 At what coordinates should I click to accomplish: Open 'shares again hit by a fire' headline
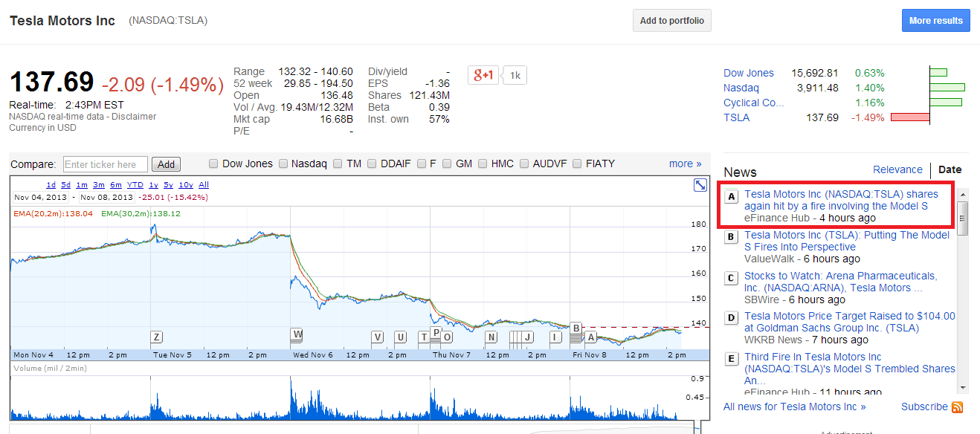(842, 200)
